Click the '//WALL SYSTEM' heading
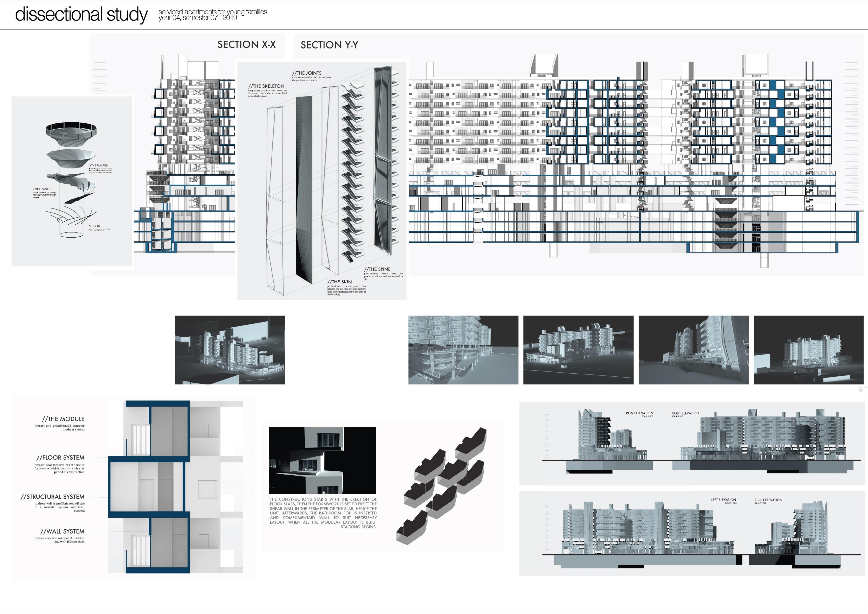Image resolution: width=868 pixels, height=614 pixels. pos(62,532)
